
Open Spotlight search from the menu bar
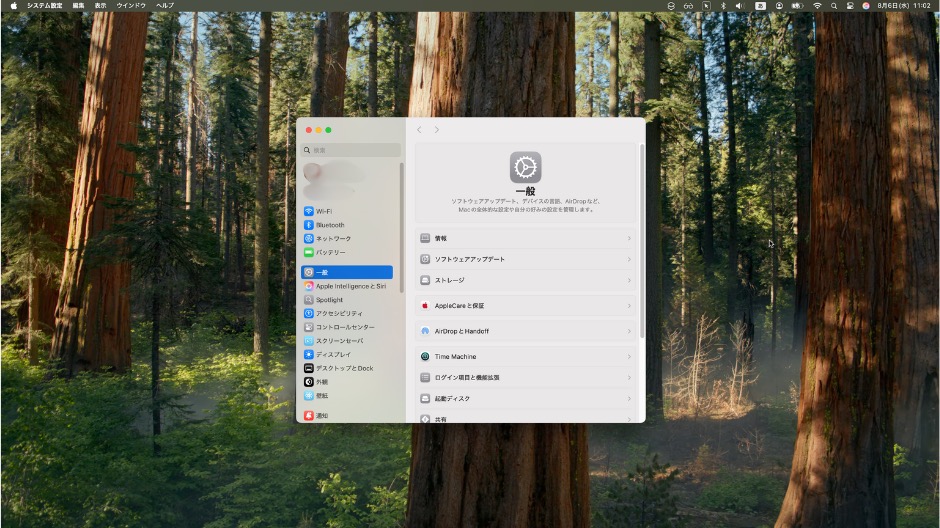click(x=834, y=5)
